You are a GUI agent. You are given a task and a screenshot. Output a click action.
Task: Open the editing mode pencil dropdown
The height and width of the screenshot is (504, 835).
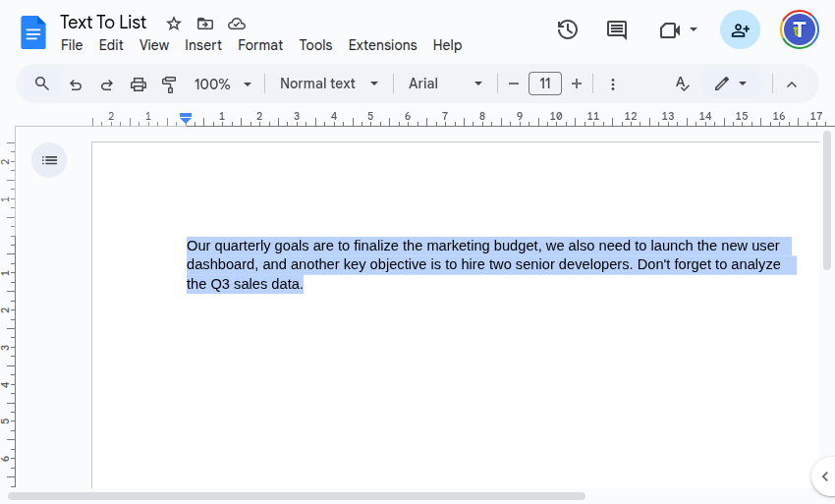[731, 84]
